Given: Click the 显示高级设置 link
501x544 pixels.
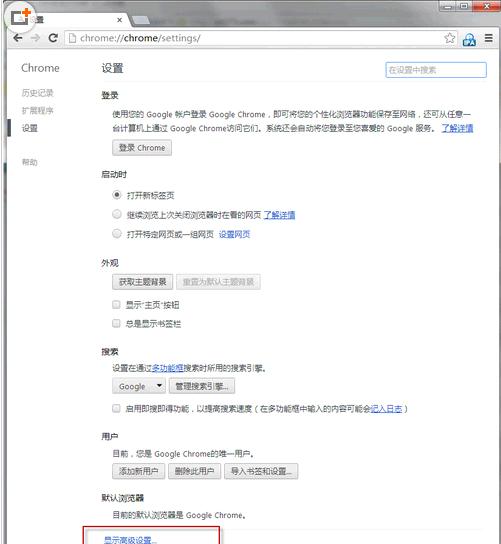Looking at the screenshot, I should (130, 540).
